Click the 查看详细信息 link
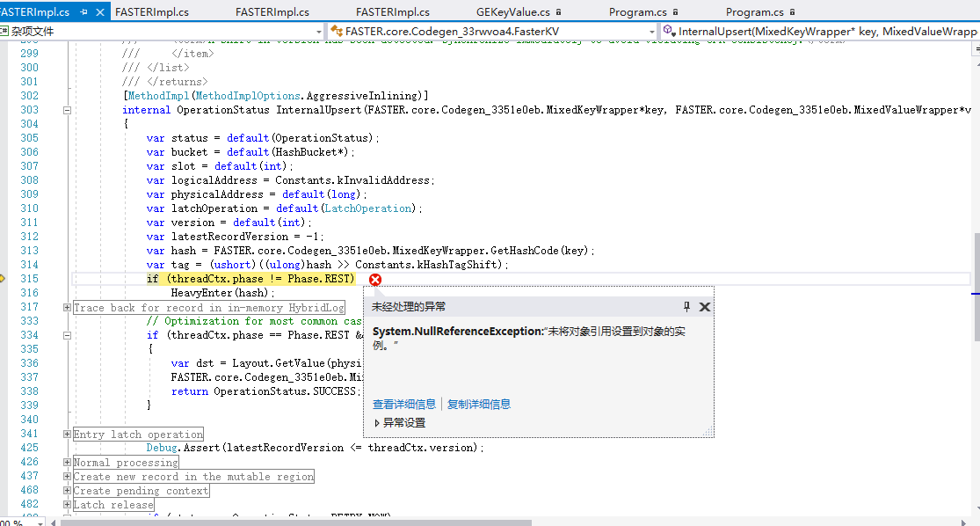Viewport: 980px width, 526px height. click(x=404, y=405)
